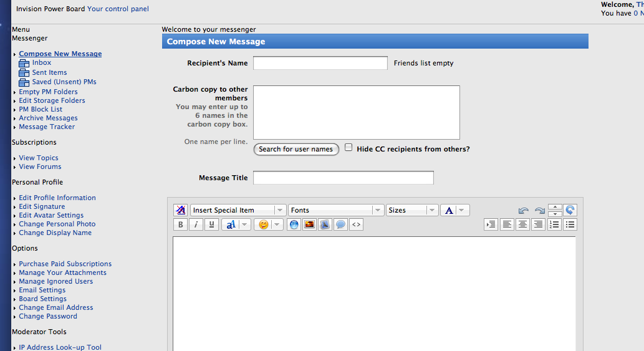Insert an image using the picture icon
Viewport: 644px width, 351px height.
309,224
